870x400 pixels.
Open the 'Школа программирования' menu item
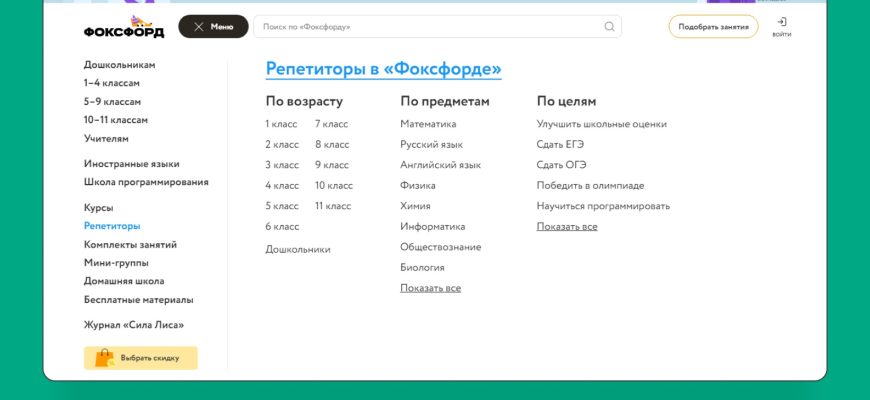coord(146,182)
